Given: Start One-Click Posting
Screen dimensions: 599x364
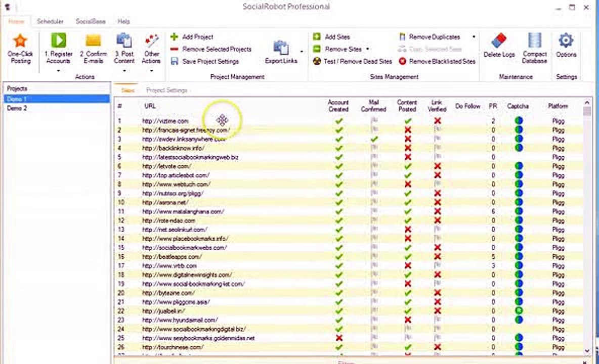Looking at the screenshot, I should click(x=20, y=49).
